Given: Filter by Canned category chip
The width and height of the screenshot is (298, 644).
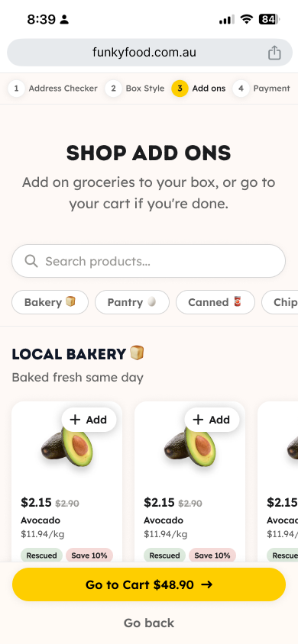Looking at the screenshot, I should (215, 302).
